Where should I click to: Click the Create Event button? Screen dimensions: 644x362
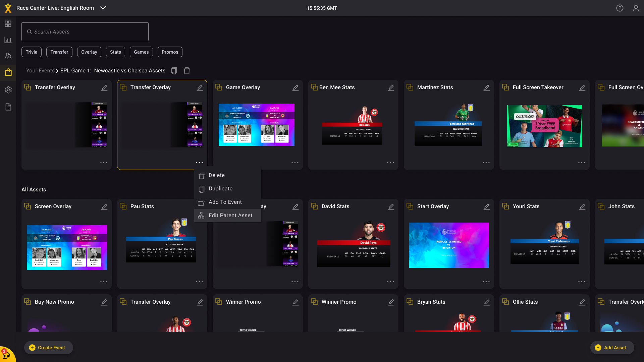(x=48, y=348)
